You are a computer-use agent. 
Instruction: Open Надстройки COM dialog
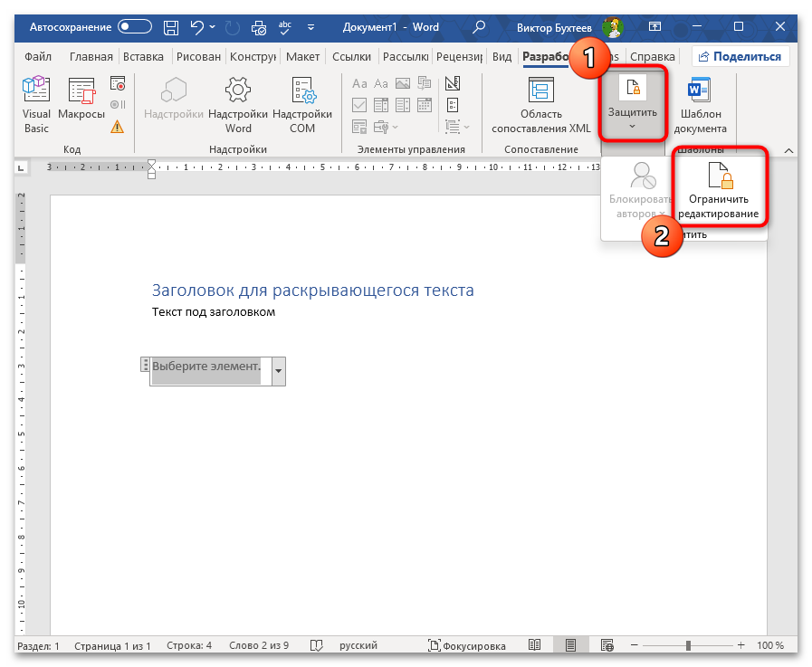[302, 105]
